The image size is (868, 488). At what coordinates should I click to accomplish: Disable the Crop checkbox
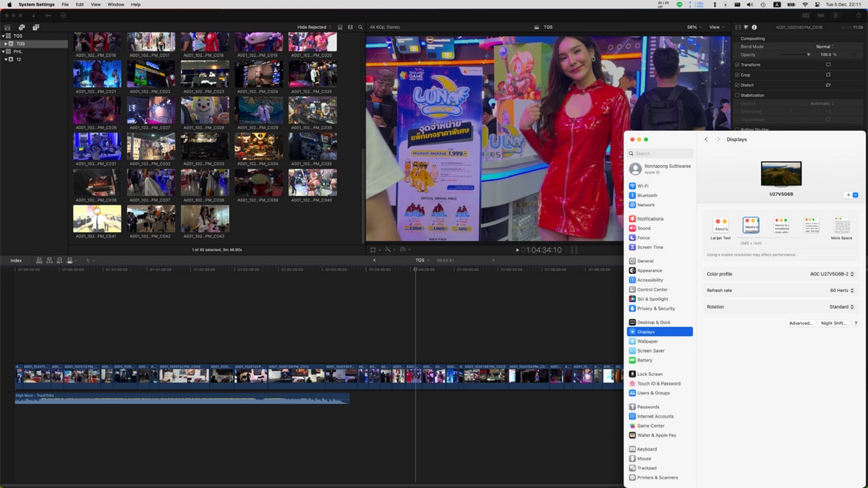737,75
